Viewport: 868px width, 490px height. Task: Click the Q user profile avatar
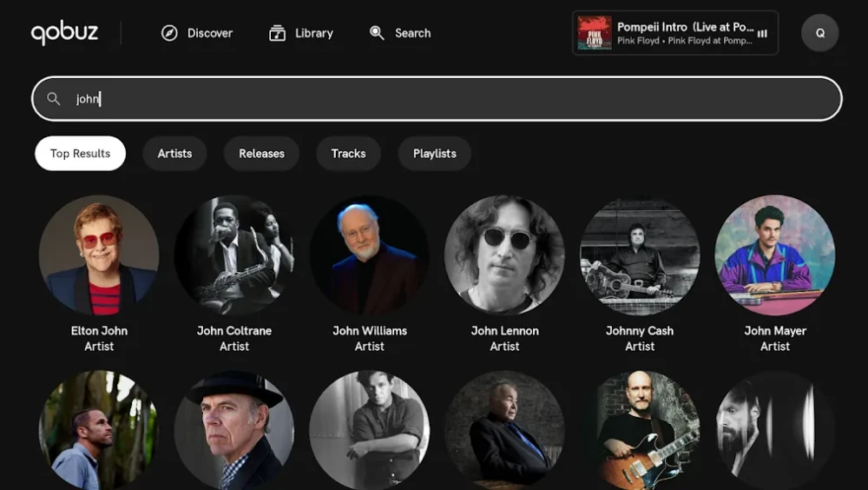pyautogui.click(x=819, y=33)
